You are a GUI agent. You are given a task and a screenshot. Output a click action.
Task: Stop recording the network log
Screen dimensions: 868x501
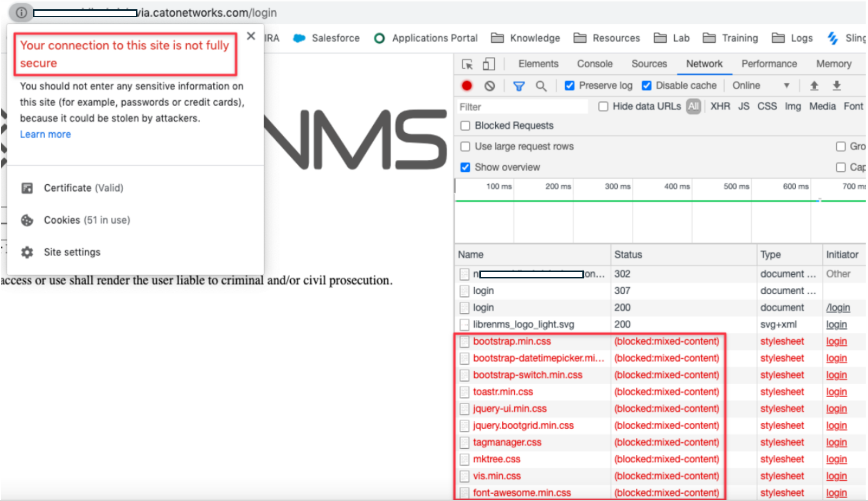point(466,86)
